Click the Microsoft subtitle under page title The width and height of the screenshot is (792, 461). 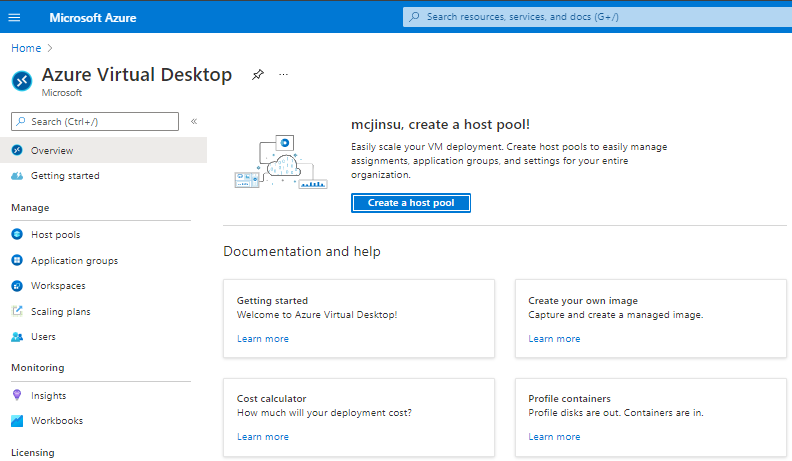coord(62,93)
